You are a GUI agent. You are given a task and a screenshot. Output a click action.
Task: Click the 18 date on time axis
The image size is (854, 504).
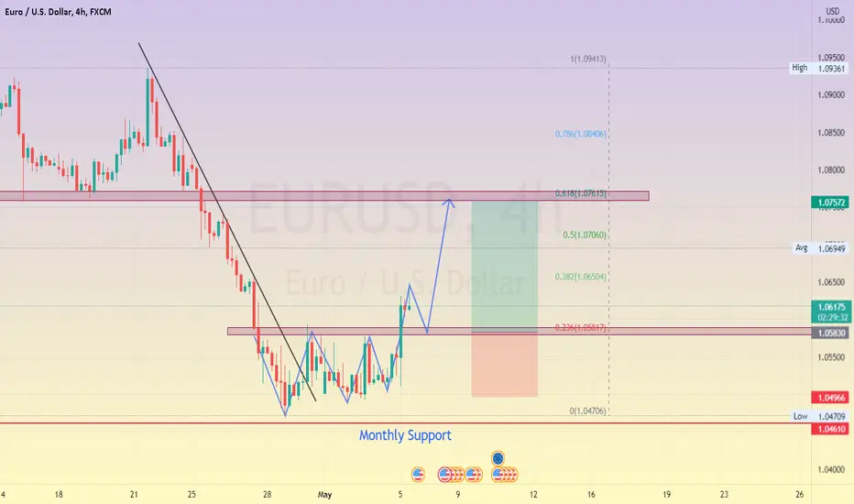59,495
